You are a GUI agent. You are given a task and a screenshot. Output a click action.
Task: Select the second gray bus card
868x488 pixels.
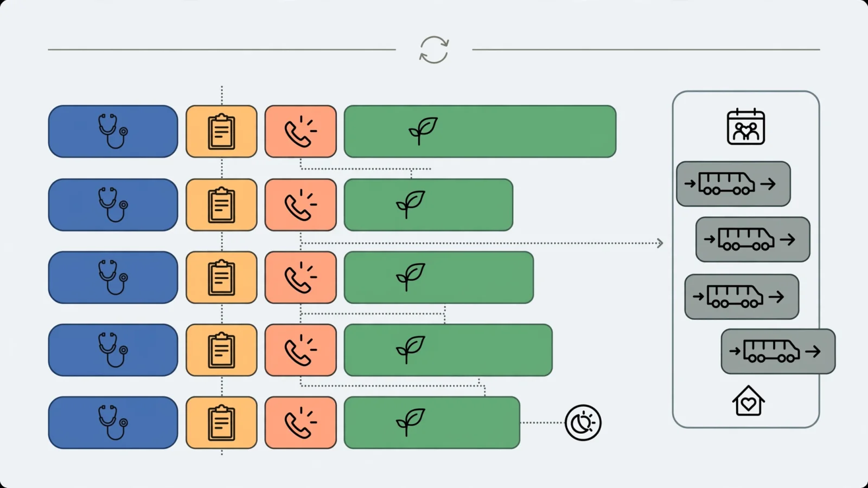[x=753, y=239]
